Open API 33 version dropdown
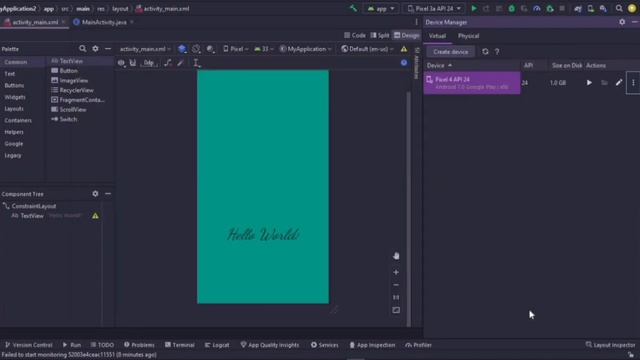The height and width of the screenshot is (360, 640). tap(264, 49)
